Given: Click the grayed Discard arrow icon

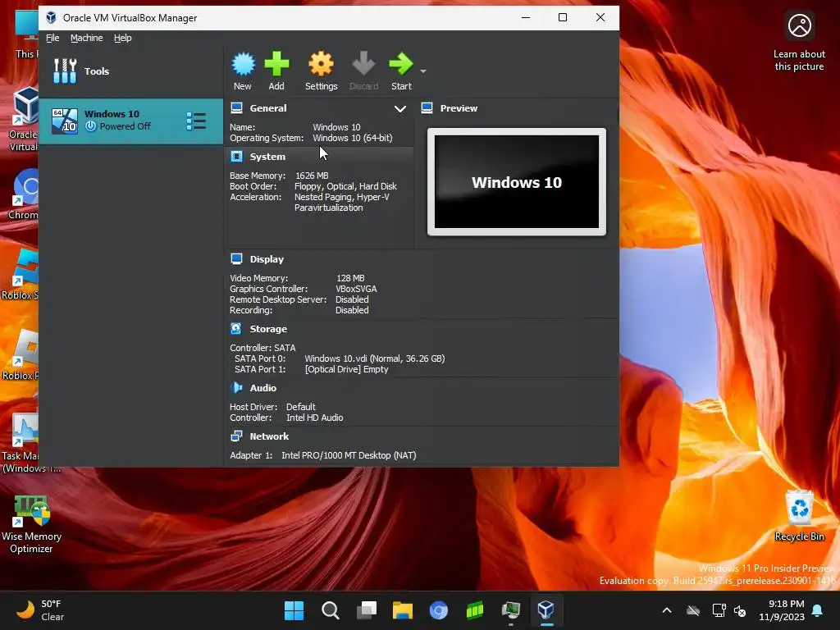Looking at the screenshot, I should [x=363, y=64].
